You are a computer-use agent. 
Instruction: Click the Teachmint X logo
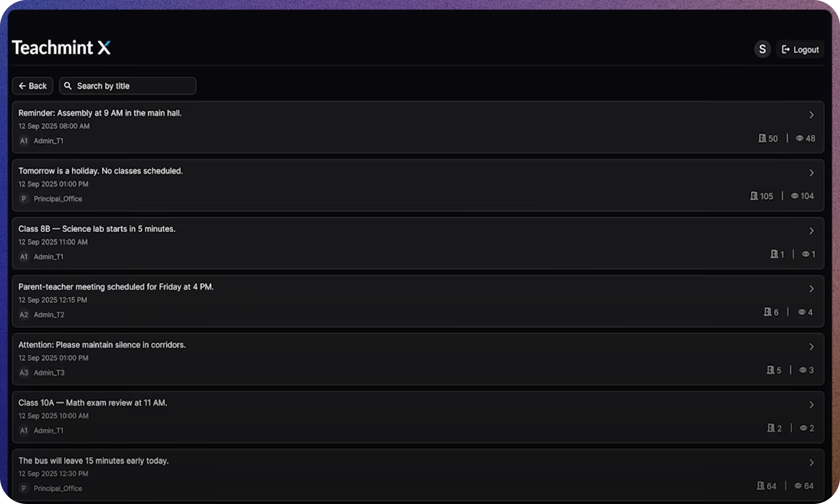[x=61, y=48]
